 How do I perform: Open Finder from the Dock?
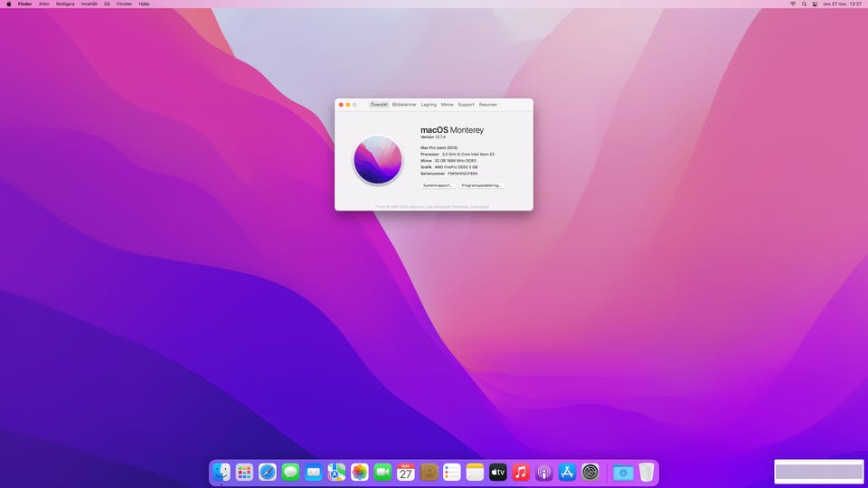(x=222, y=472)
